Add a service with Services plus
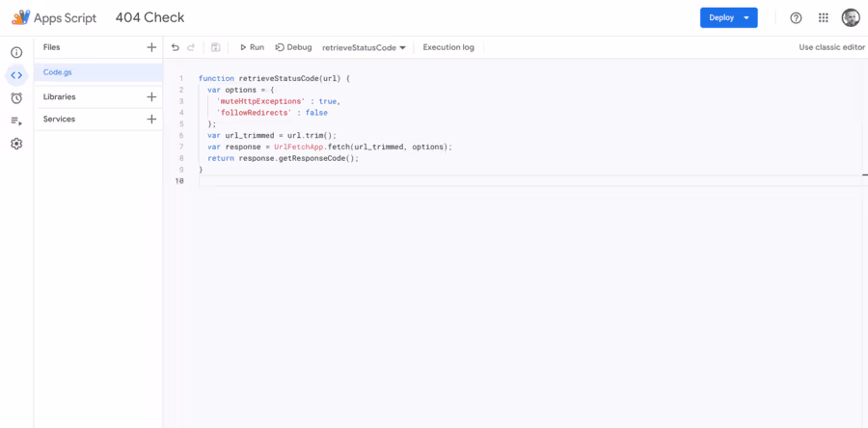Viewport: 868px width, 428px height. click(151, 119)
